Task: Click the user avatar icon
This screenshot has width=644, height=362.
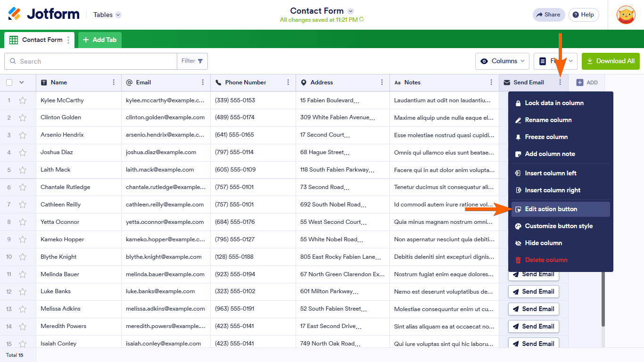Action: [626, 15]
